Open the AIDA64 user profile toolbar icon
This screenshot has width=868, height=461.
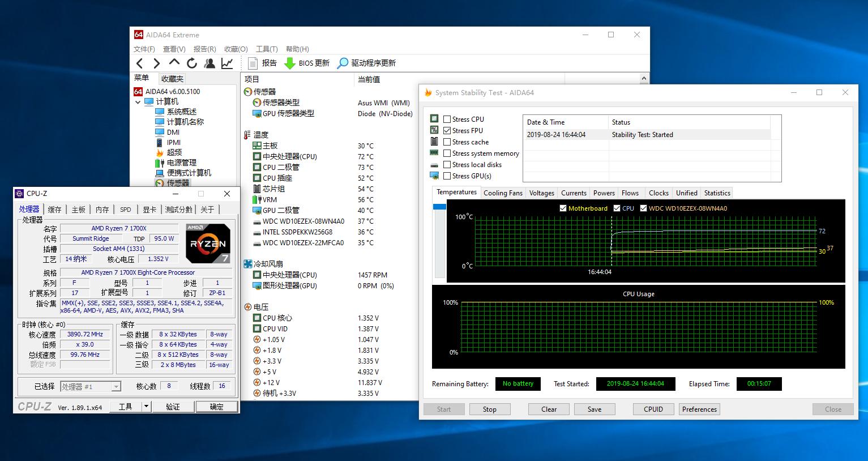point(209,63)
